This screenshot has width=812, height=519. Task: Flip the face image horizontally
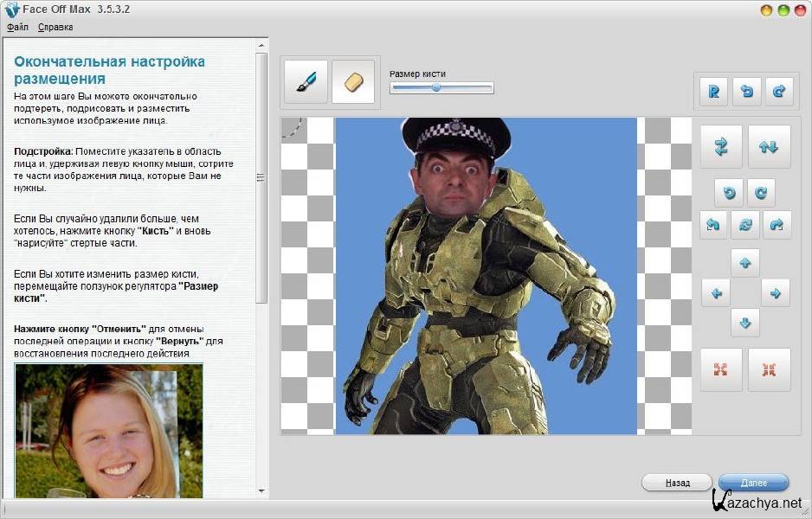click(721, 147)
